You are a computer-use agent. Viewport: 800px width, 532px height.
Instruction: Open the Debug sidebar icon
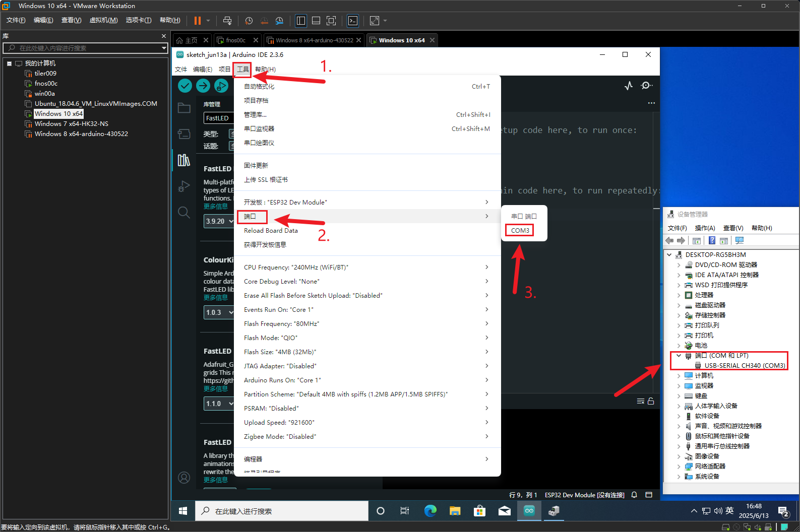point(184,186)
